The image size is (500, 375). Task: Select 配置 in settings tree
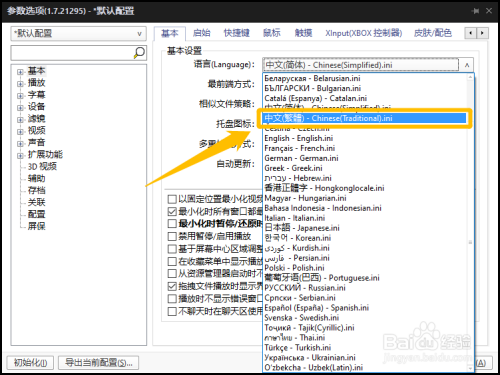coord(36,214)
